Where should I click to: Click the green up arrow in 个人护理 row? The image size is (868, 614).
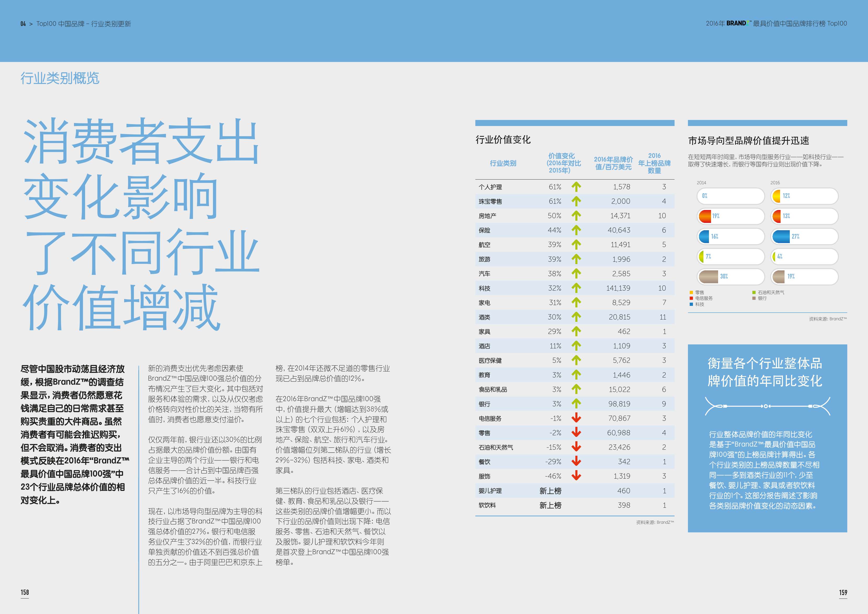576,187
